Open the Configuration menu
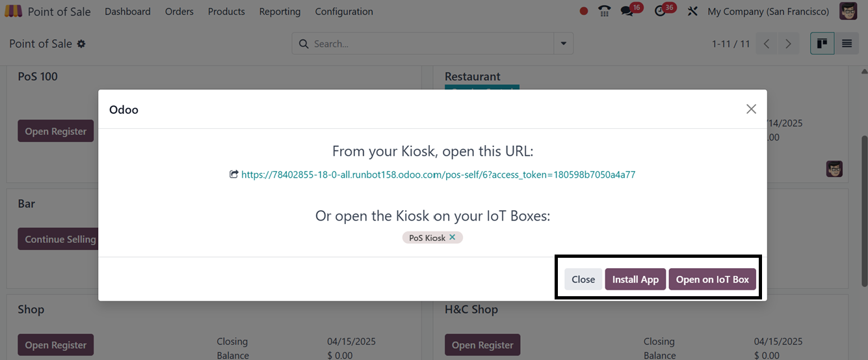Screen dimensions: 868x360 pyautogui.click(x=344, y=12)
